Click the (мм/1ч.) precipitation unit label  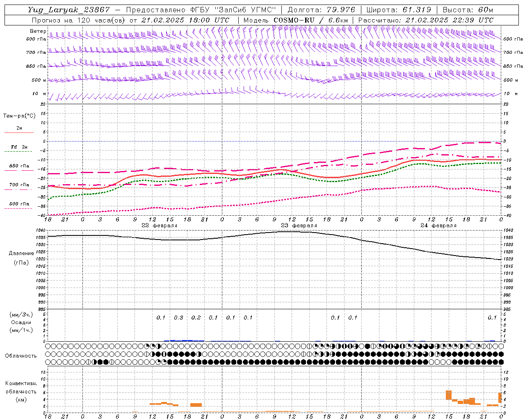21,330
